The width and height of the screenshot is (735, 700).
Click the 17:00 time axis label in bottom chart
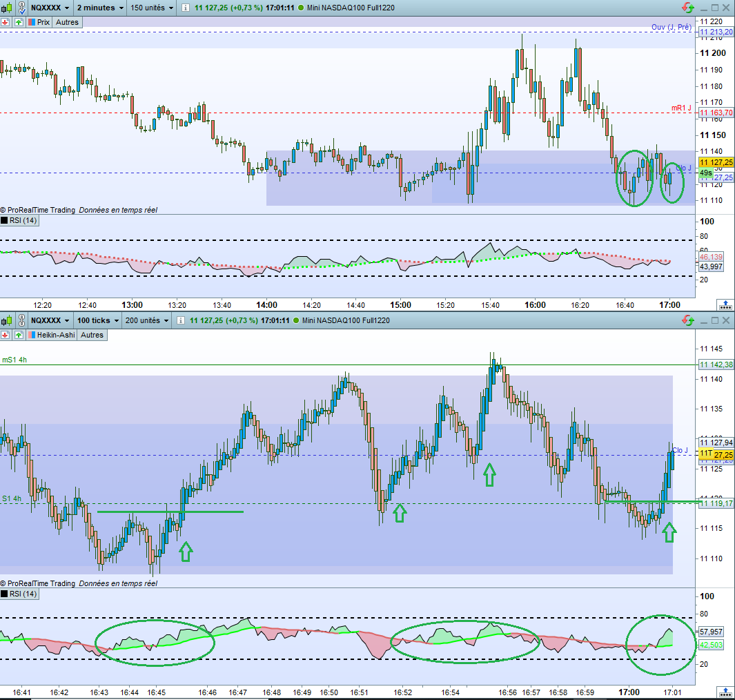pos(629,692)
